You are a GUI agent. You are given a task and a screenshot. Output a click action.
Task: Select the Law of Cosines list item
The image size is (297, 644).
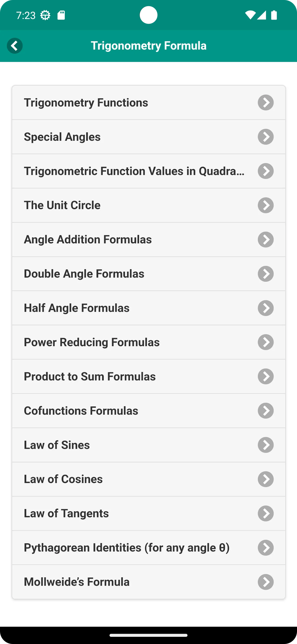point(149,479)
